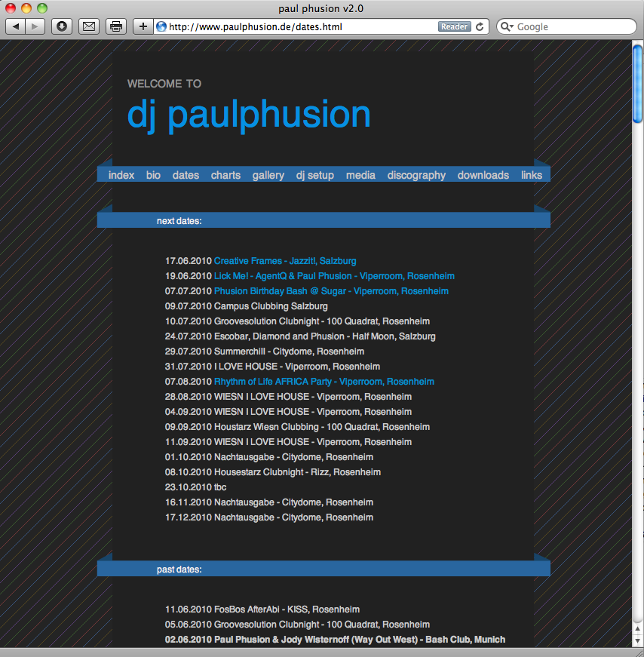This screenshot has width=644, height=657.
Task: Select the '23.10.2010 tbc' row
Action: [x=195, y=487]
